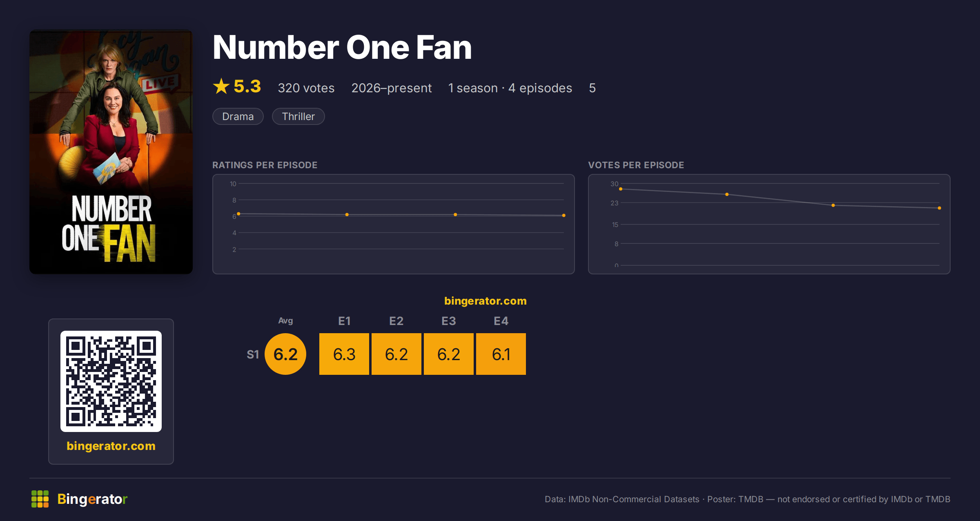Screen dimensions: 980x521
Task: Click the Bingerator grid logo icon
Action: pyautogui.click(x=40, y=499)
